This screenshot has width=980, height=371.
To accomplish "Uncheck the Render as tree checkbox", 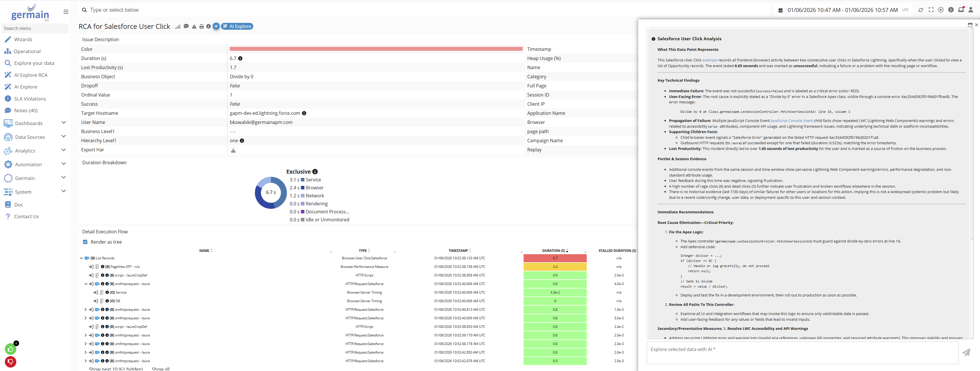I will point(85,242).
